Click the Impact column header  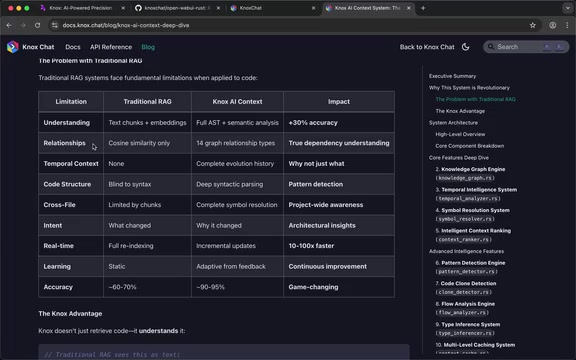pyautogui.click(x=339, y=101)
